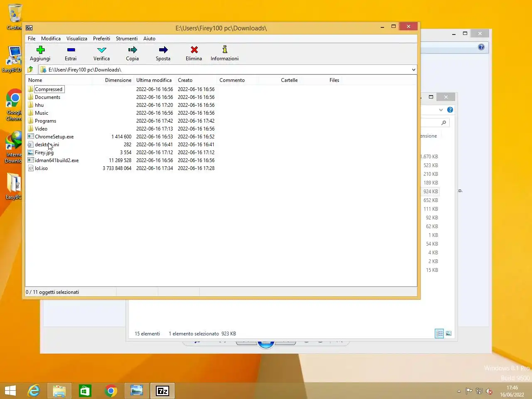Click the 652 KB entry in the background window
This screenshot has width=532, height=399.
431,200
